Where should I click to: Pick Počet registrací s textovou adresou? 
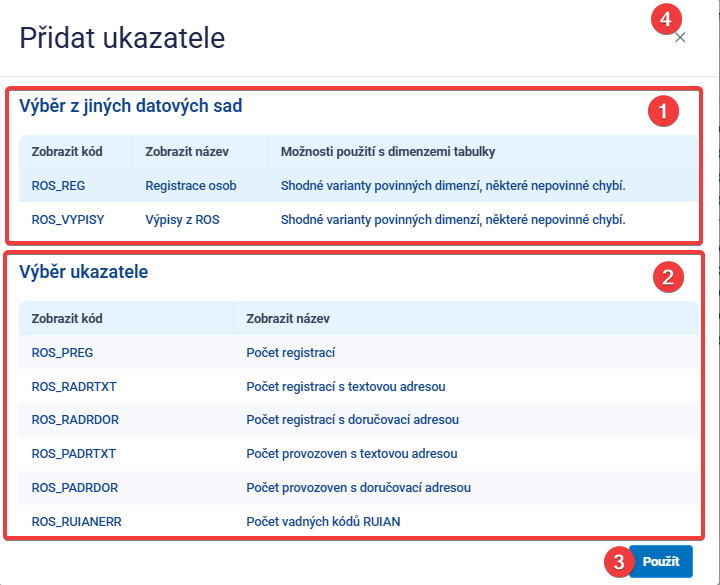[346, 386]
